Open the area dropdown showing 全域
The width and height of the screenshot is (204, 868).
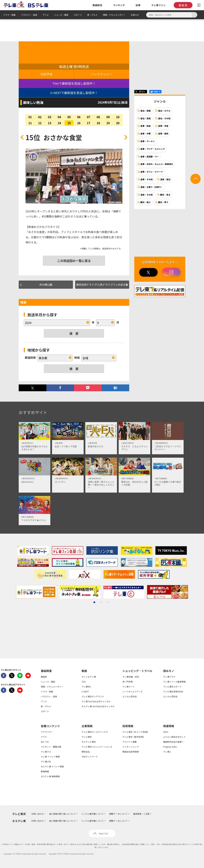click(x=99, y=358)
